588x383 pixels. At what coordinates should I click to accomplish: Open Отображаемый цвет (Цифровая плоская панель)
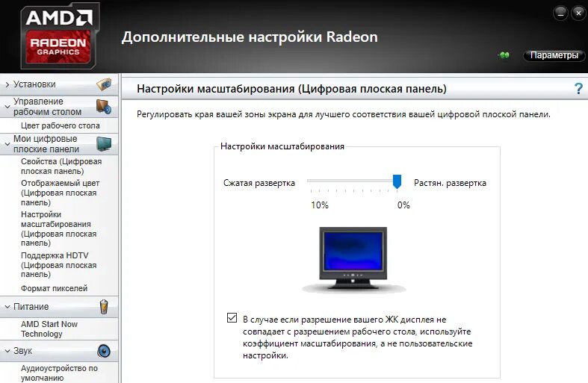(x=60, y=193)
